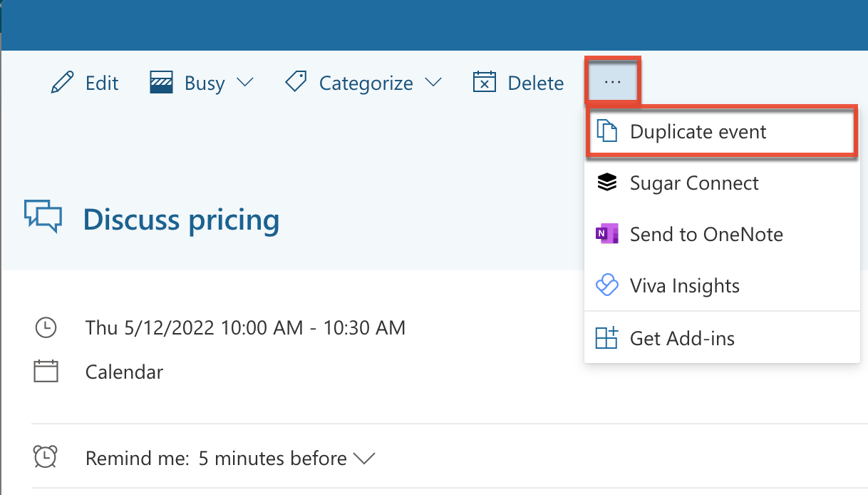Click the Duplicate event copy icon
Viewport: 868px width, 495px height.
tap(606, 132)
